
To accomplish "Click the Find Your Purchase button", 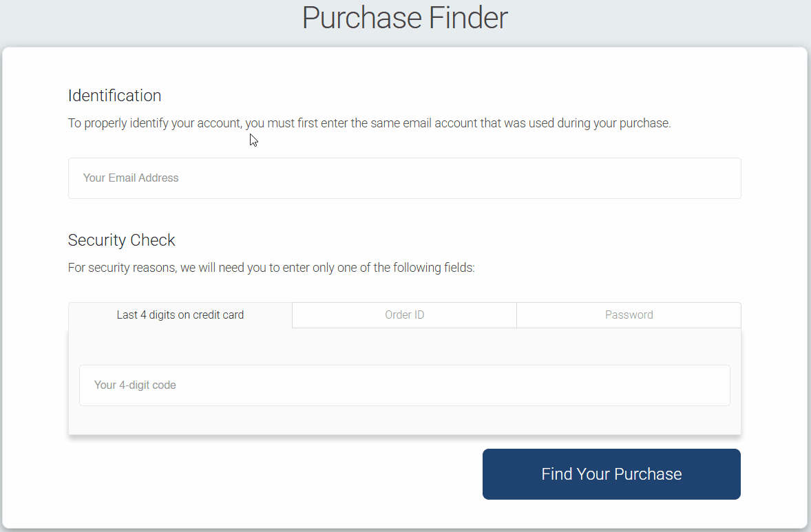I will tap(611, 474).
